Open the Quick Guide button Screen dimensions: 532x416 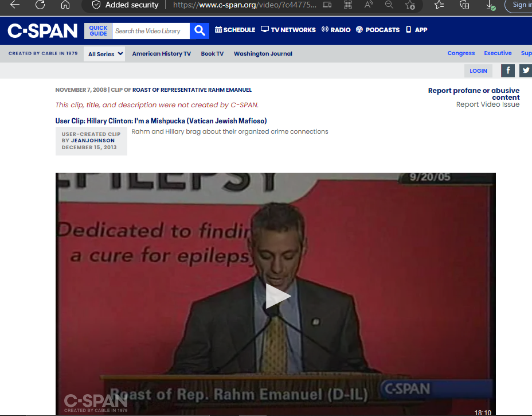tap(98, 31)
